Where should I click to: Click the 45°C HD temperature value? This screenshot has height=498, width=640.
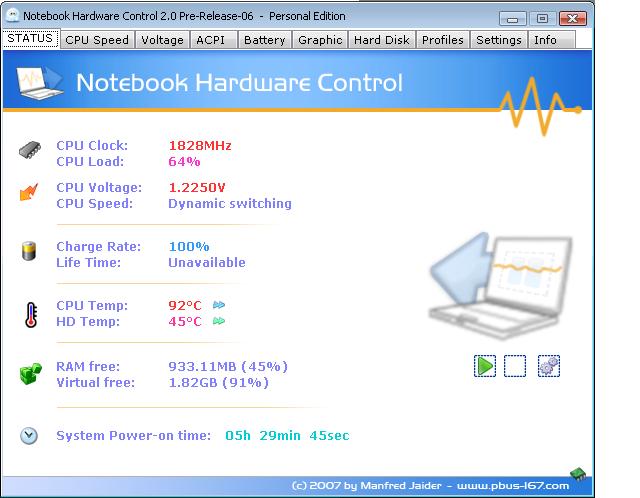(x=185, y=321)
